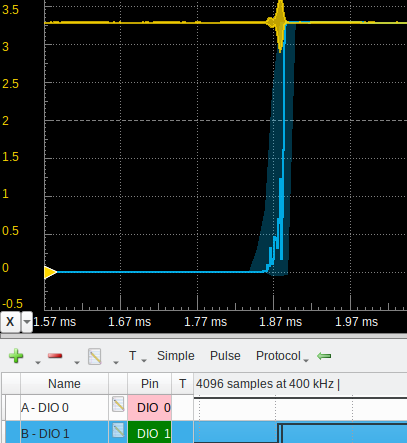This screenshot has width=407, height=443.
Task: Click the 2.5 voltage axis label
Action: pyautogui.click(x=10, y=84)
